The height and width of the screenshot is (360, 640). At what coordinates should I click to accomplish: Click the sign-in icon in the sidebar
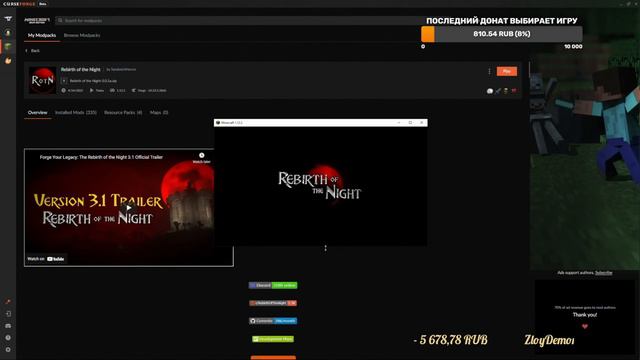click(8, 313)
